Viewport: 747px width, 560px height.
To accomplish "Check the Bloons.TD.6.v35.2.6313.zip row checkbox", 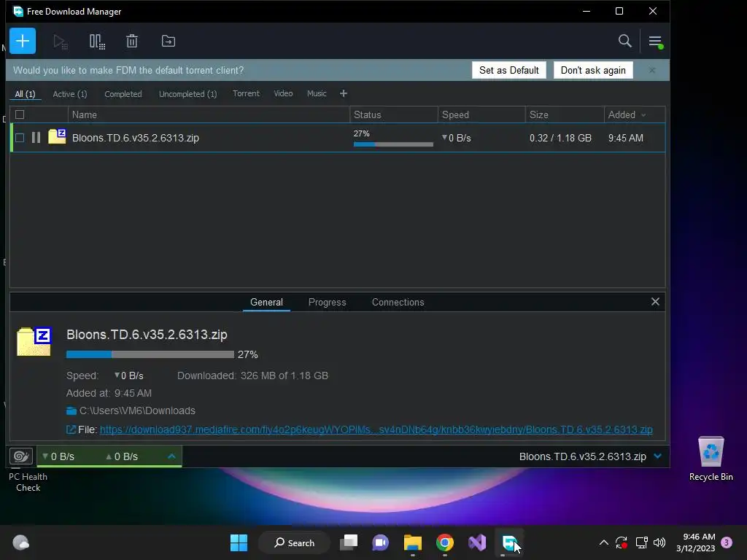I will point(20,138).
